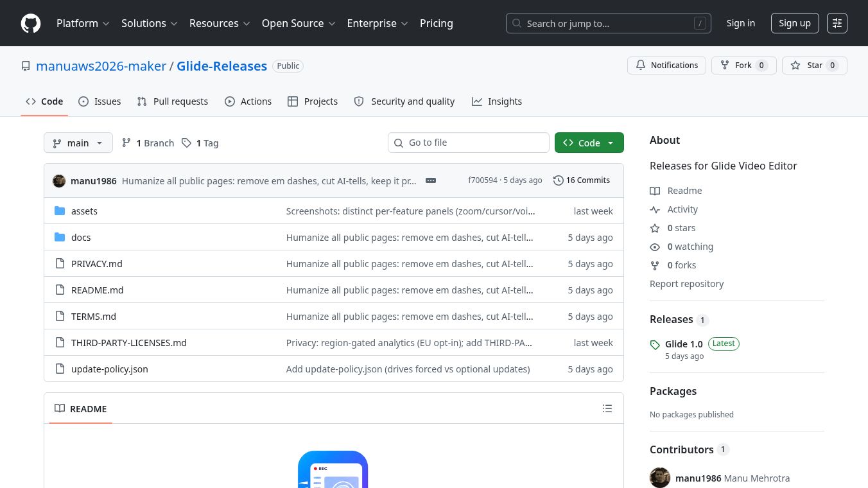
Task: Enable Notifications for this repository
Action: [666, 65]
